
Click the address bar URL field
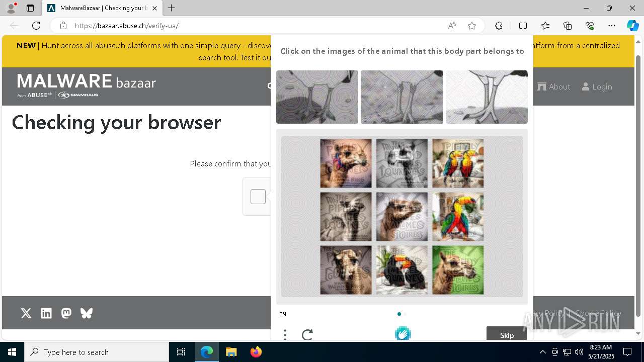click(257, 26)
